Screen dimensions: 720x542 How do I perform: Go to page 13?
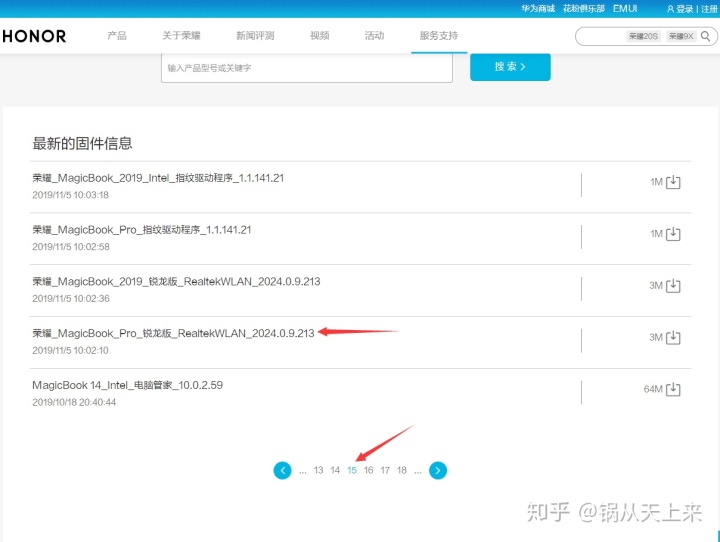point(318,470)
